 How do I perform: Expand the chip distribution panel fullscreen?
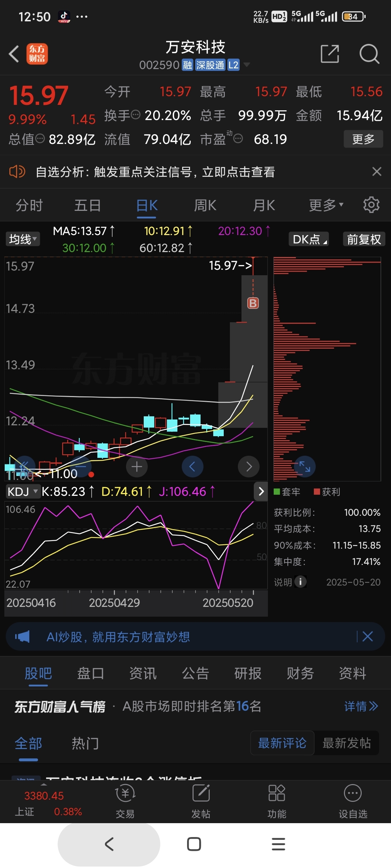pyautogui.click(x=304, y=467)
